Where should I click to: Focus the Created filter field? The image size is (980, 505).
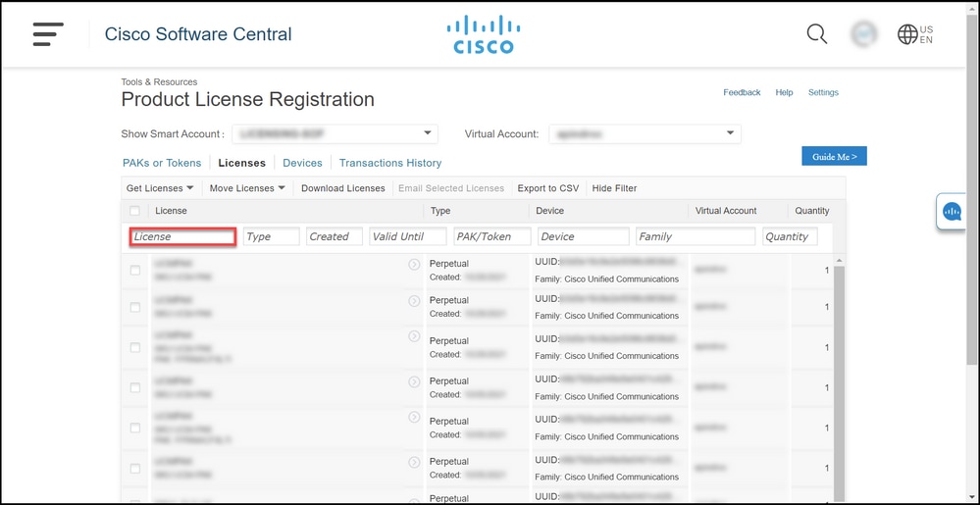[x=335, y=236]
